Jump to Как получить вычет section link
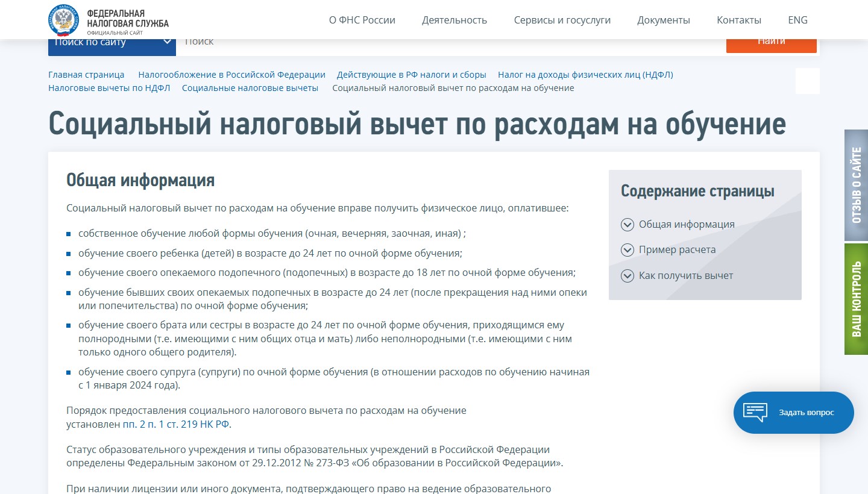 (x=686, y=275)
